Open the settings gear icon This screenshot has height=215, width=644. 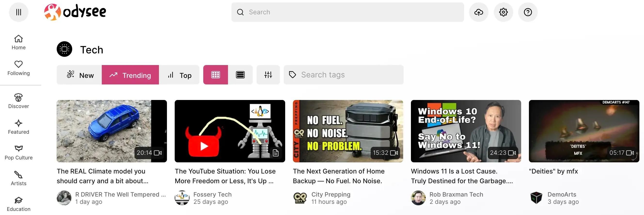click(503, 12)
